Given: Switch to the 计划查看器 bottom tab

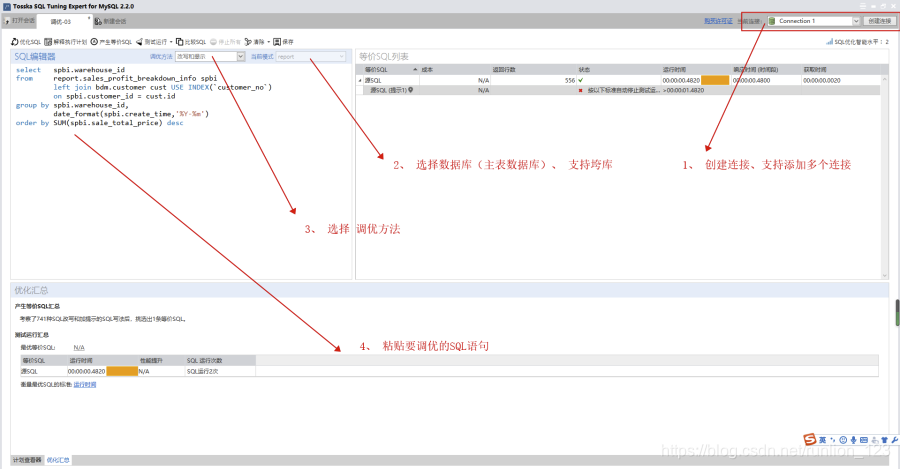Looking at the screenshot, I should tap(27, 460).
